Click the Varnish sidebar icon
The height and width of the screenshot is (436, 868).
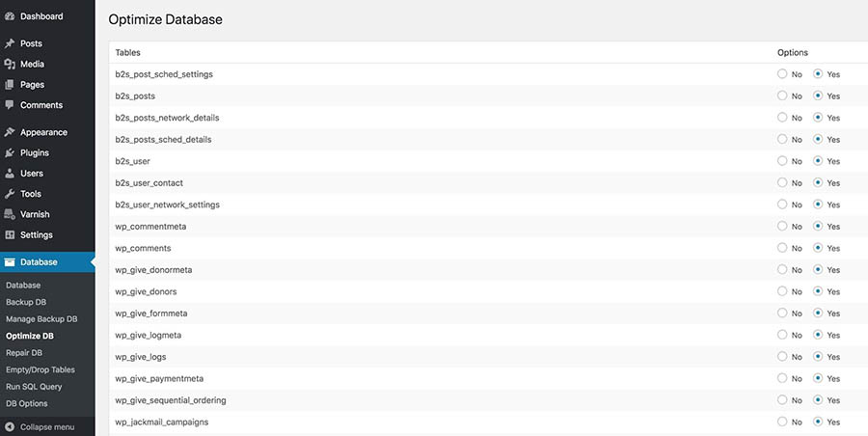tap(10, 214)
